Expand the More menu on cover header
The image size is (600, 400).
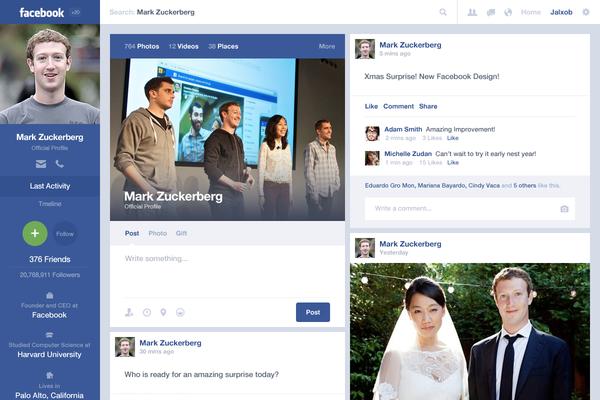[327, 46]
